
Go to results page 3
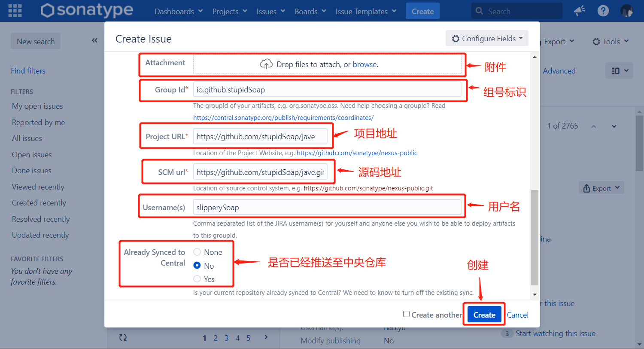226,338
